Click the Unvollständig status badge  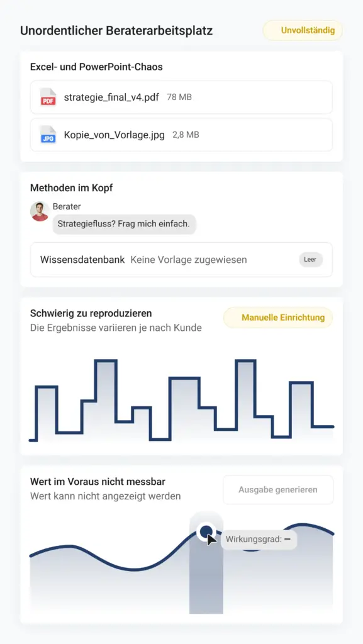[303, 30]
